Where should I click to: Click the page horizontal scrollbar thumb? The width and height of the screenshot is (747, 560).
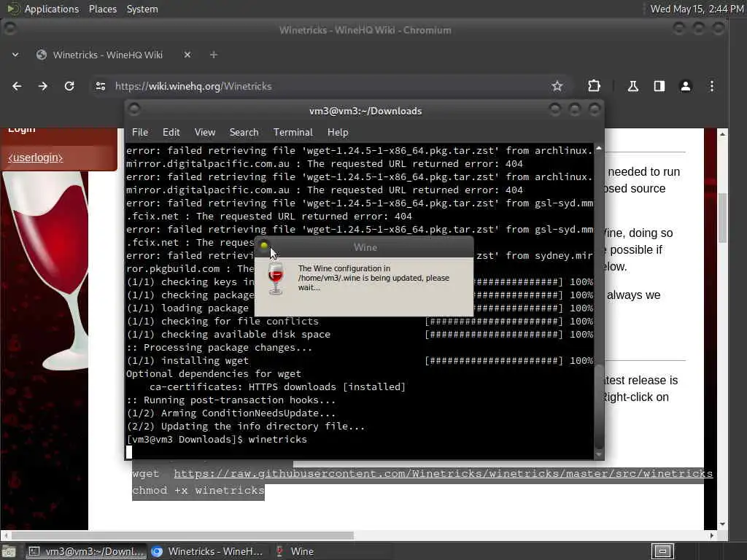point(183,536)
